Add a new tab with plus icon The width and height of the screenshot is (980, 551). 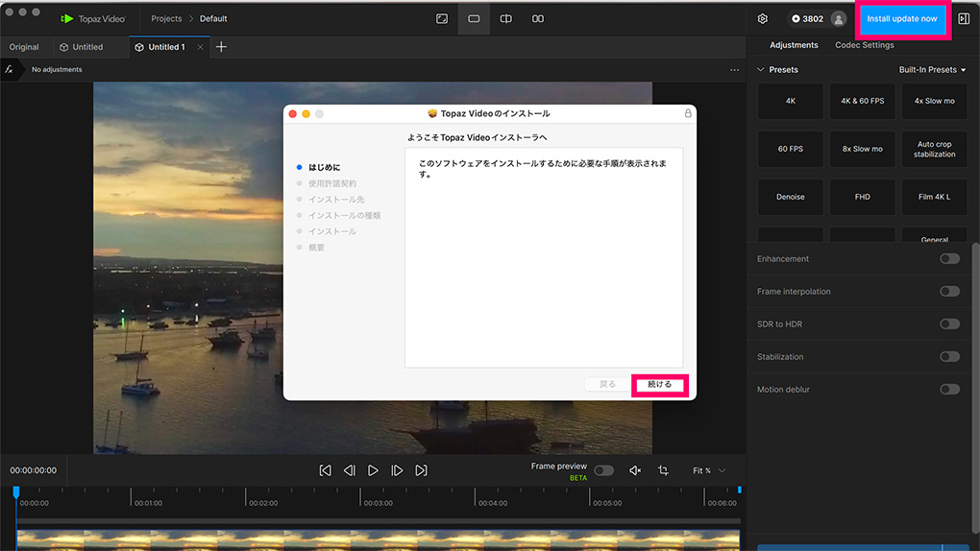click(x=221, y=47)
